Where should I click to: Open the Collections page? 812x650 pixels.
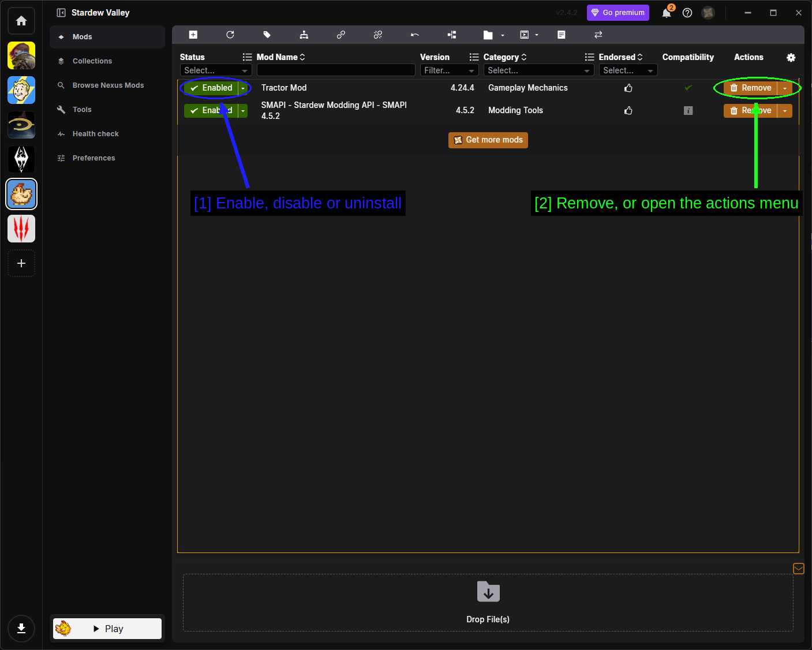coord(107,61)
